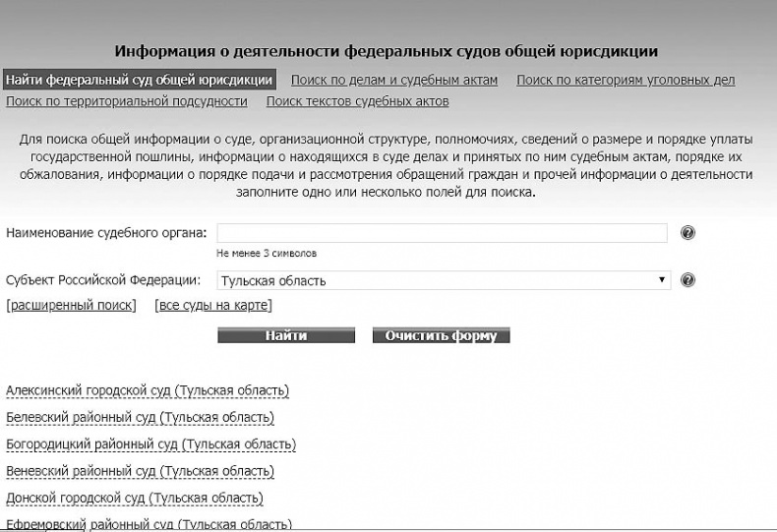
Task: Click help icon beside court name field
Action: click(x=687, y=233)
